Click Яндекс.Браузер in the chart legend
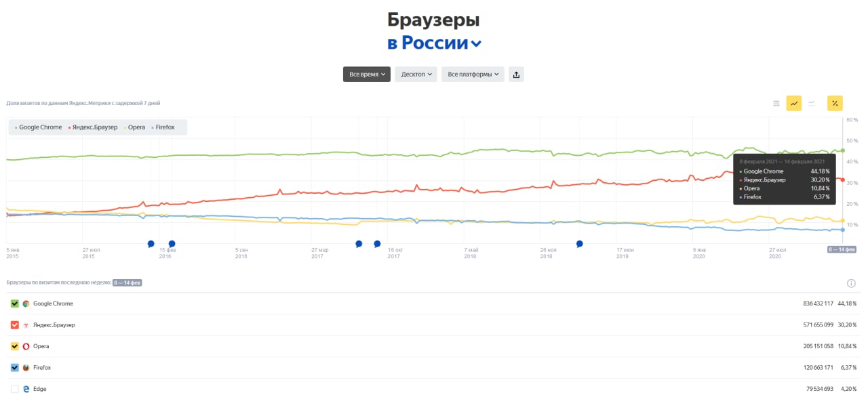868x399 pixels. (94, 127)
